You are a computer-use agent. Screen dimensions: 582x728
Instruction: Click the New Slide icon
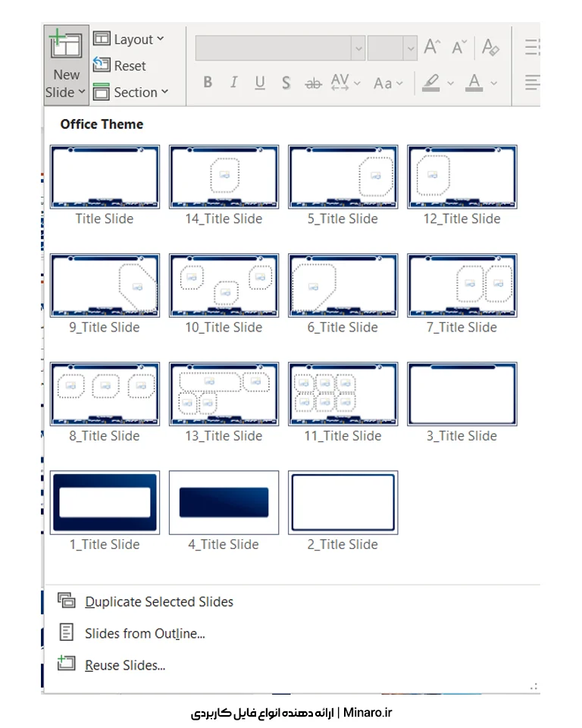[x=65, y=47]
